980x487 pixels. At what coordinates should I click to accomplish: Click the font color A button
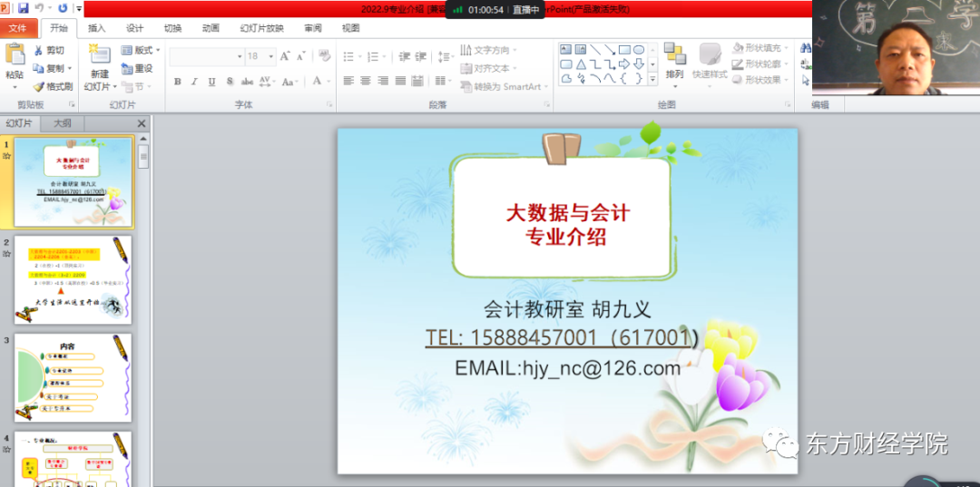318,82
